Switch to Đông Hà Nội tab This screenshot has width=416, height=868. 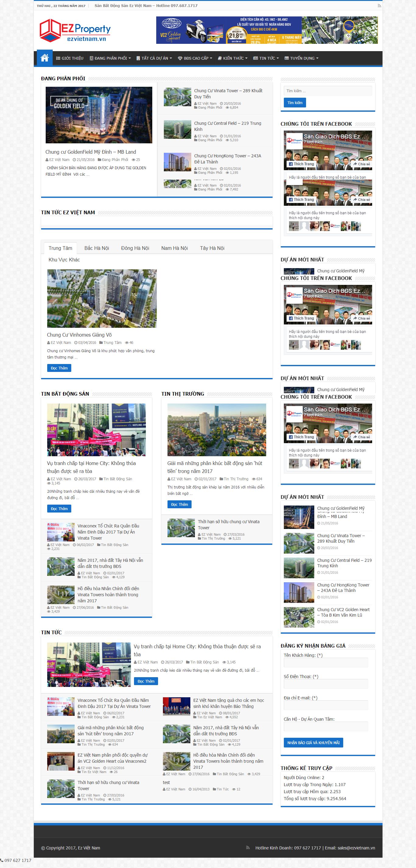135,248
